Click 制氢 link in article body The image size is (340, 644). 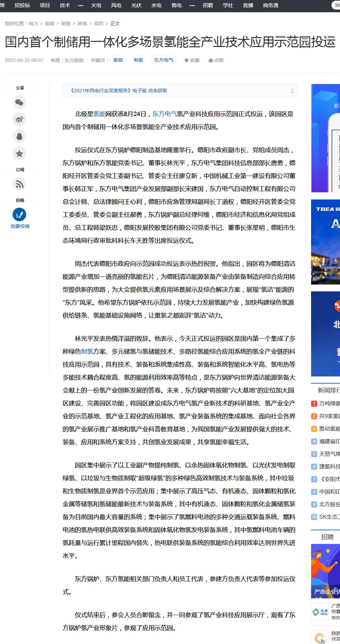coord(87,352)
